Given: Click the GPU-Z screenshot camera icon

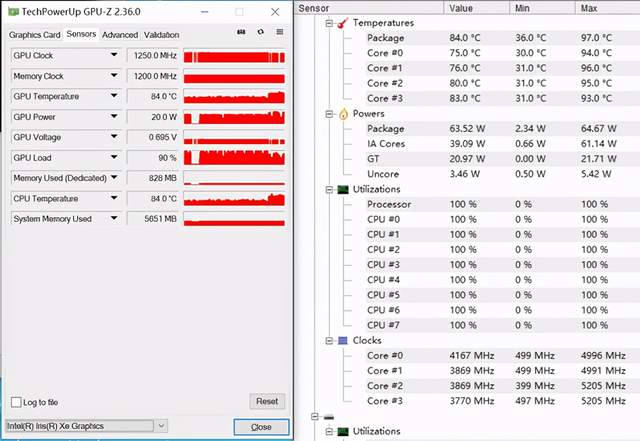Looking at the screenshot, I should click(x=241, y=32).
